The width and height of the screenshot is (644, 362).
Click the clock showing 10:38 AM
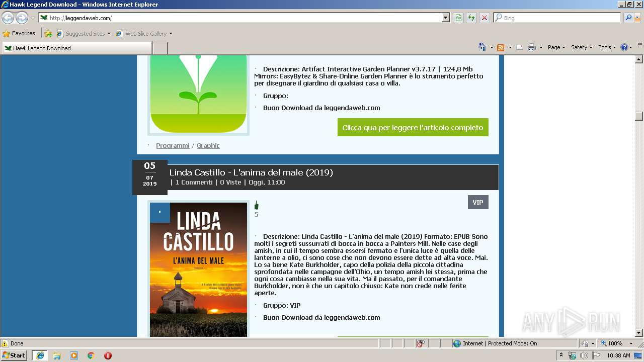[618, 355]
